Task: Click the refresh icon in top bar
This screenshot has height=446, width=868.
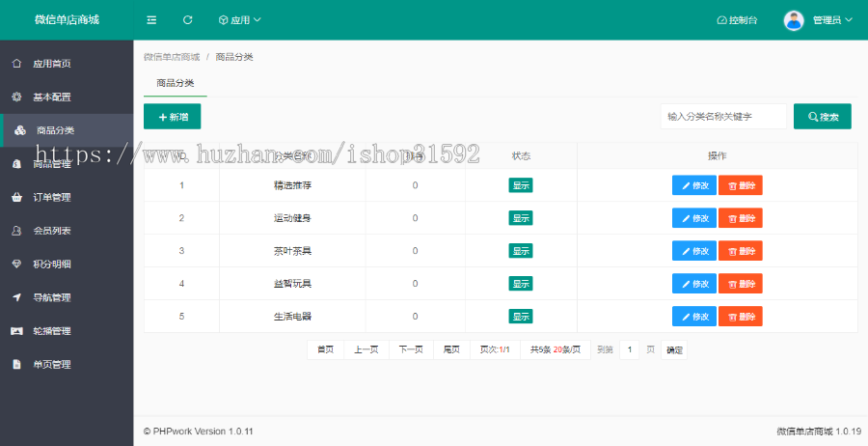Action: 187,20
